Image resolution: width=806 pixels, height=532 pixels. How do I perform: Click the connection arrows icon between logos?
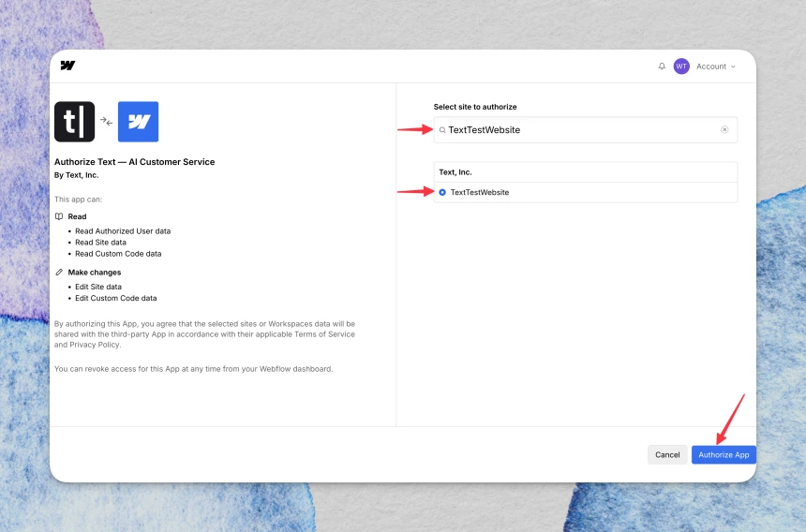[x=107, y=121]
